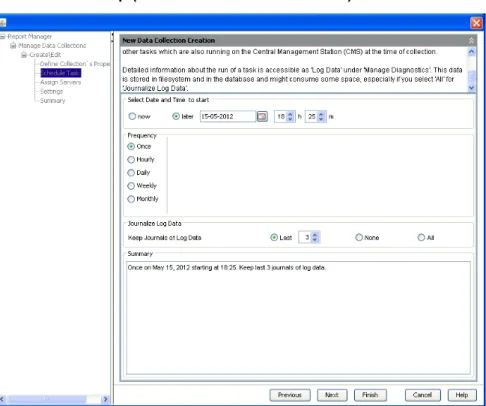The image size is (486, 406).
Task: Click the application icon in title bar
Action: tap(3, 23)
